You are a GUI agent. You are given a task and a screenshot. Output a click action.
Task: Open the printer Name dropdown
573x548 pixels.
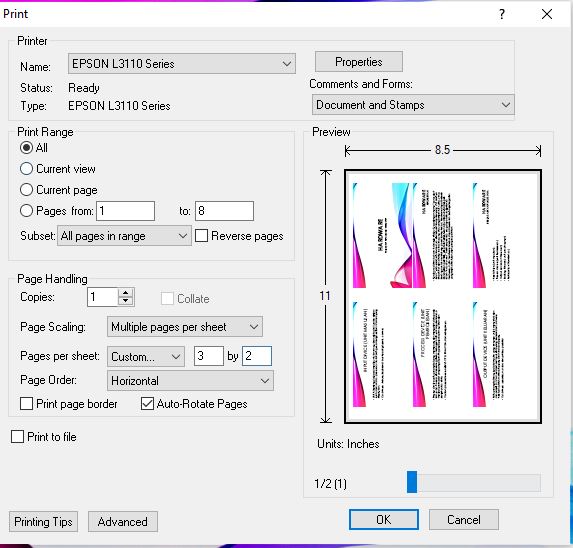182,64
